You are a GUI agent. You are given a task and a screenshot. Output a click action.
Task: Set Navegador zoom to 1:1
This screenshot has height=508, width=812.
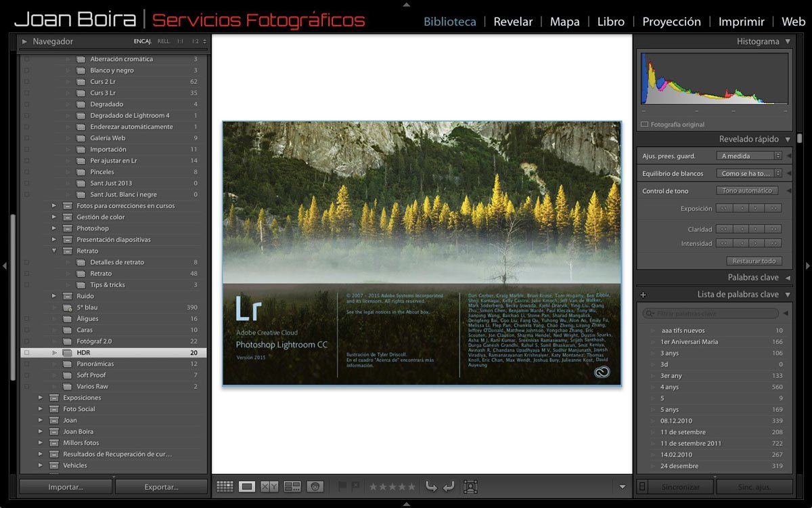(180, 42)
